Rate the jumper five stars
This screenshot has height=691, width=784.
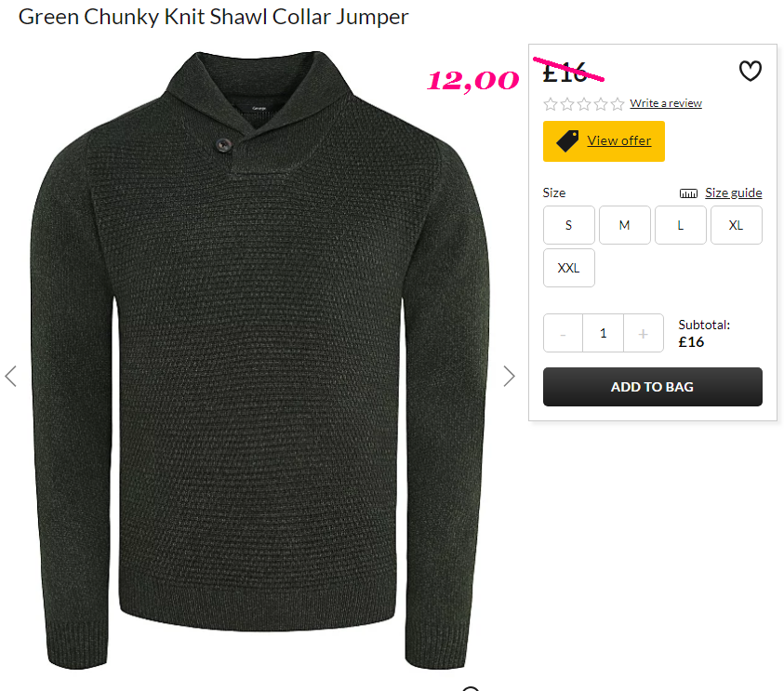point(618,104)
